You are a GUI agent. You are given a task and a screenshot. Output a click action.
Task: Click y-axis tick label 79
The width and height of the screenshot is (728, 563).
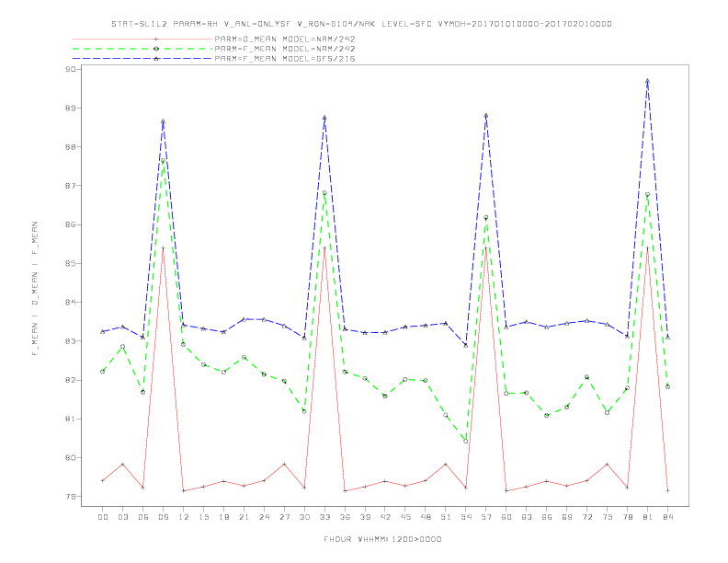point(71,497)
